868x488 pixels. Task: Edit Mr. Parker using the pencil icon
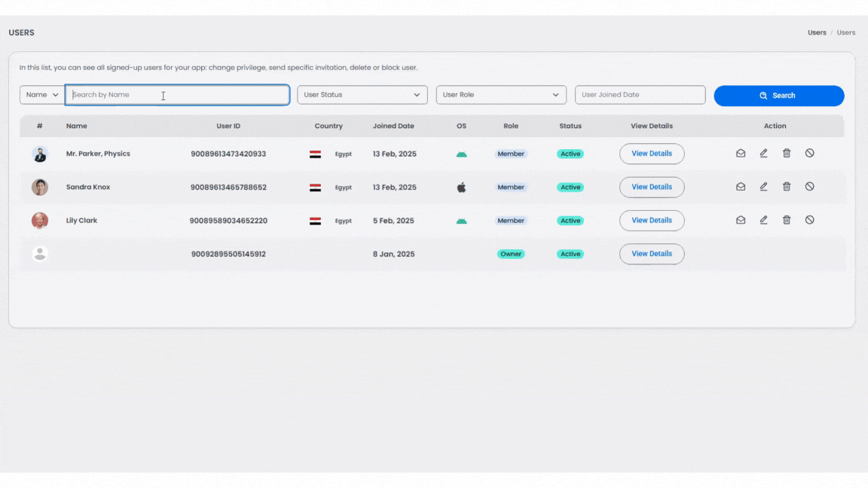coord(763,154)
